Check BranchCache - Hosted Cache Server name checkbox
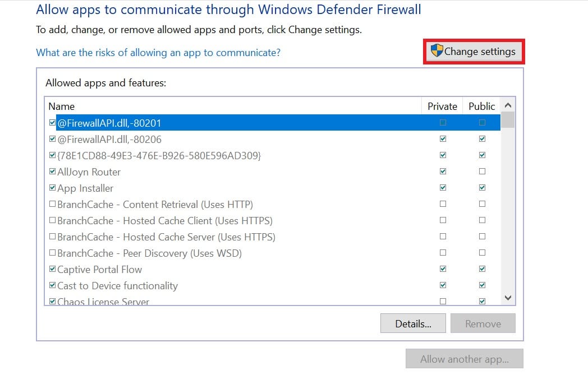 point(53,237)
